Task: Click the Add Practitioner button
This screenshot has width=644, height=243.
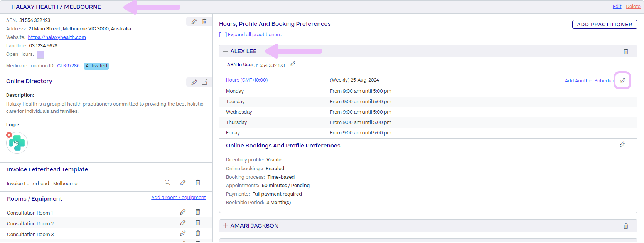Action: coord(605,24)
